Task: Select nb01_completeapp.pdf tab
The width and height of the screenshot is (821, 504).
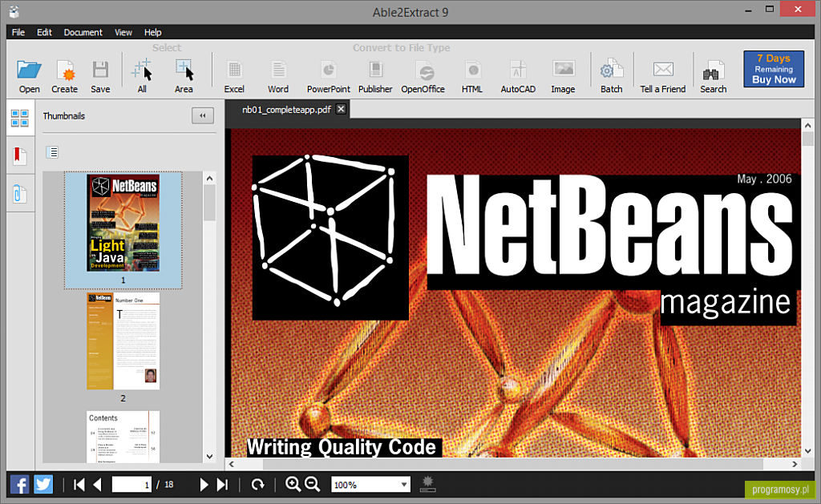Action: pyautogui.click(x=286, y=110)
